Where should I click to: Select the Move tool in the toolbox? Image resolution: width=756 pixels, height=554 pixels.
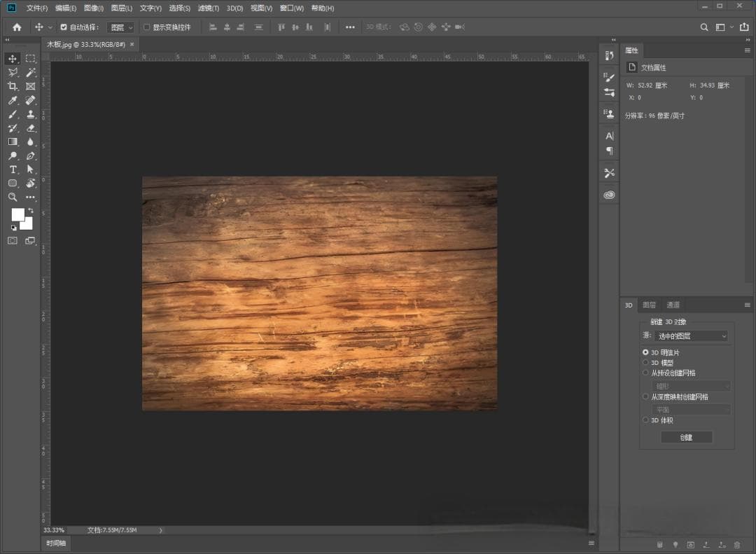13,58
